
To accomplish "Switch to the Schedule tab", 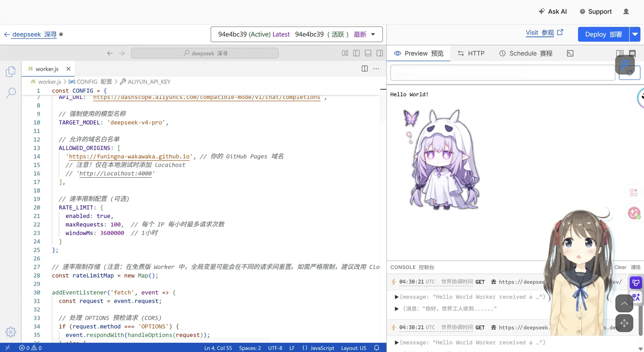I will pos(526,53).
